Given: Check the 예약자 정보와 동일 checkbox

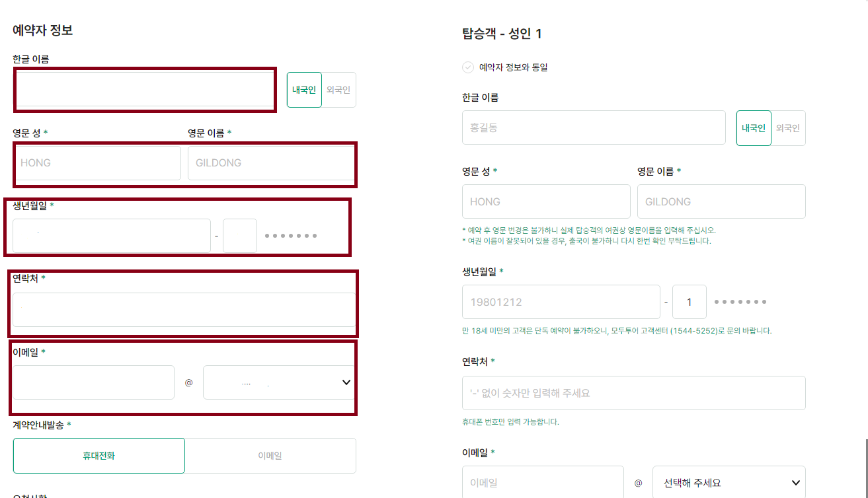Looking at the screenshot, I should 469,67.
